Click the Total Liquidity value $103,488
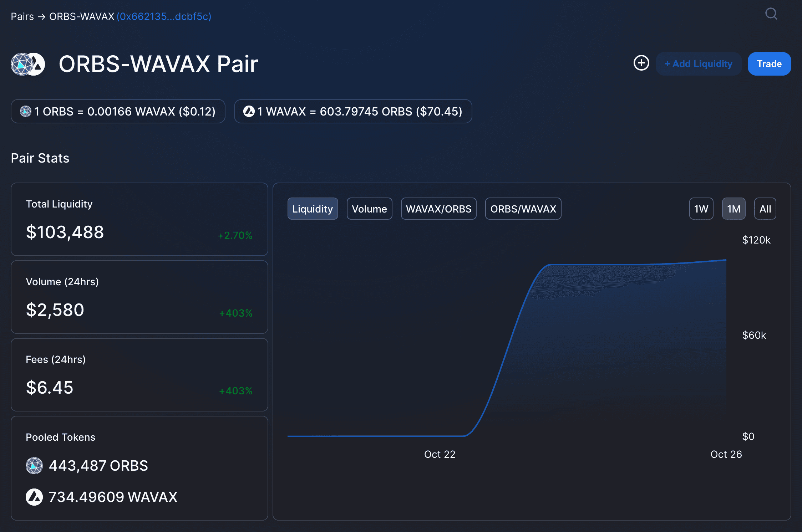This screenshot has height=532, width=802. [x=65, y=232]
